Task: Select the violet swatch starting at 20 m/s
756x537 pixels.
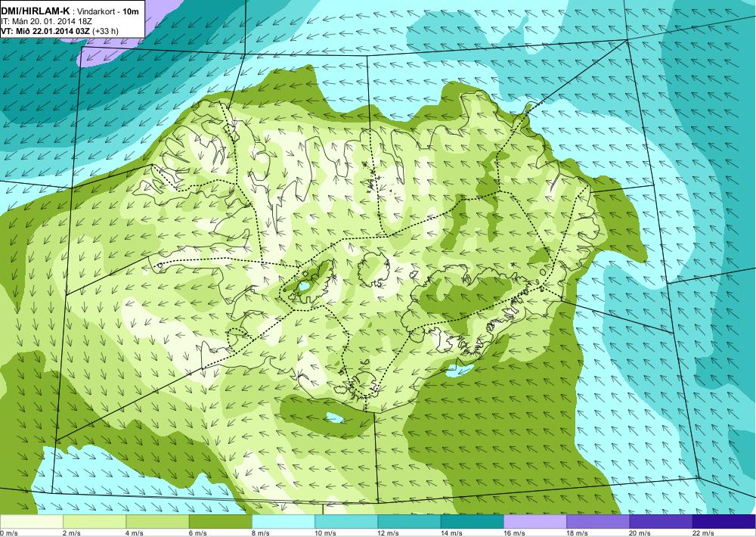Action: click(661, 522)
